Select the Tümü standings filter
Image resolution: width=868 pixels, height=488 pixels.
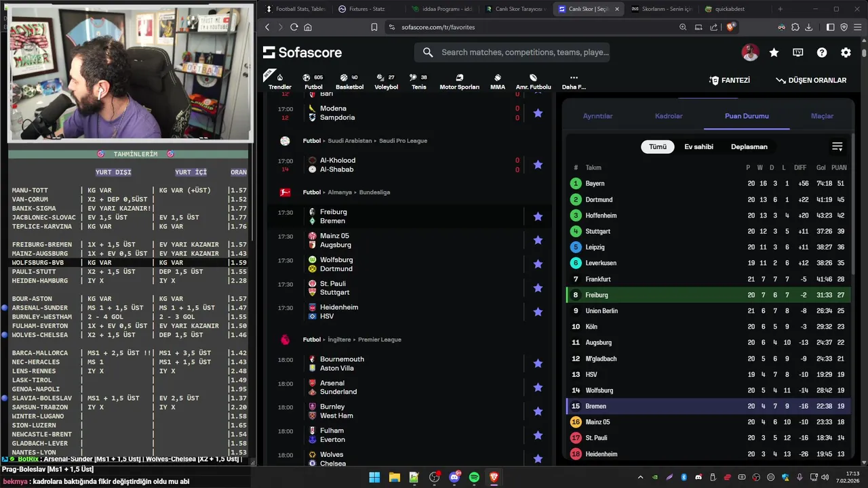[658, 146]
